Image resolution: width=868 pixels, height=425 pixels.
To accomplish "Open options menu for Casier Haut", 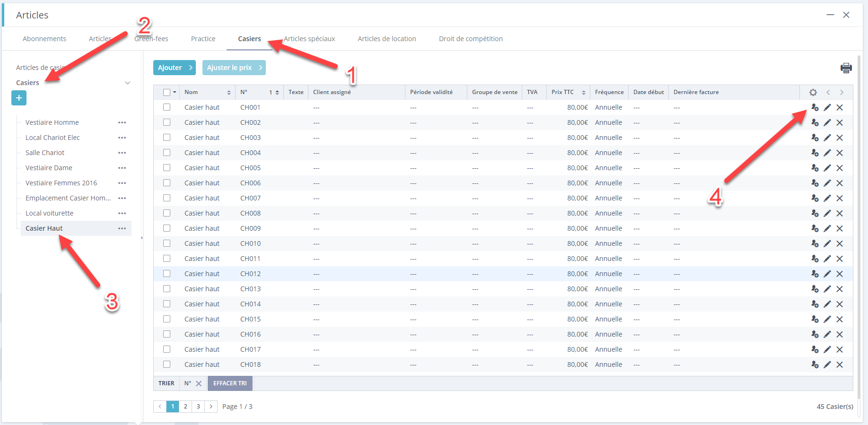I will click(x=122, y=229).
